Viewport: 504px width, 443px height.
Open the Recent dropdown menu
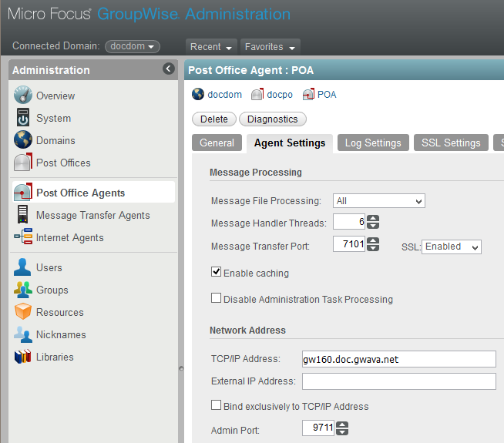[211, 47]
